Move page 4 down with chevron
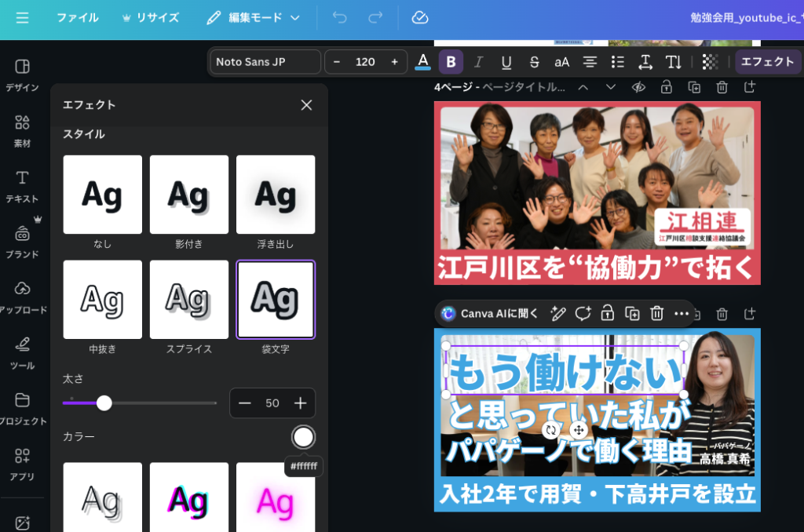 (611, 87)
